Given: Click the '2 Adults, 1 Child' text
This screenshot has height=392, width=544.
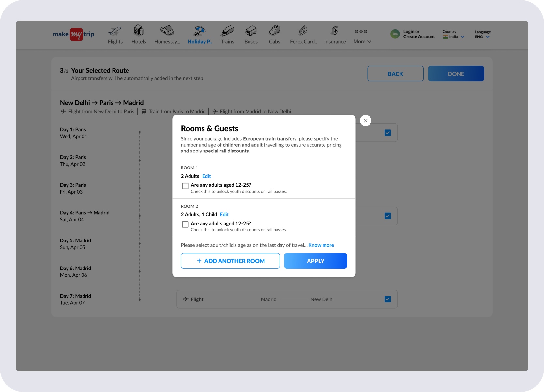Looking at the screenshot, I should coord(199,214).
